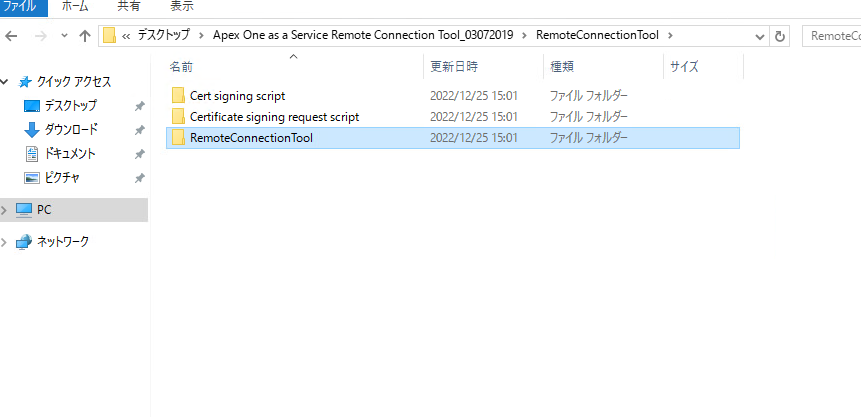861x417 pixels.
Task: Open the address bar history dropdown
Action: [760, 36]
